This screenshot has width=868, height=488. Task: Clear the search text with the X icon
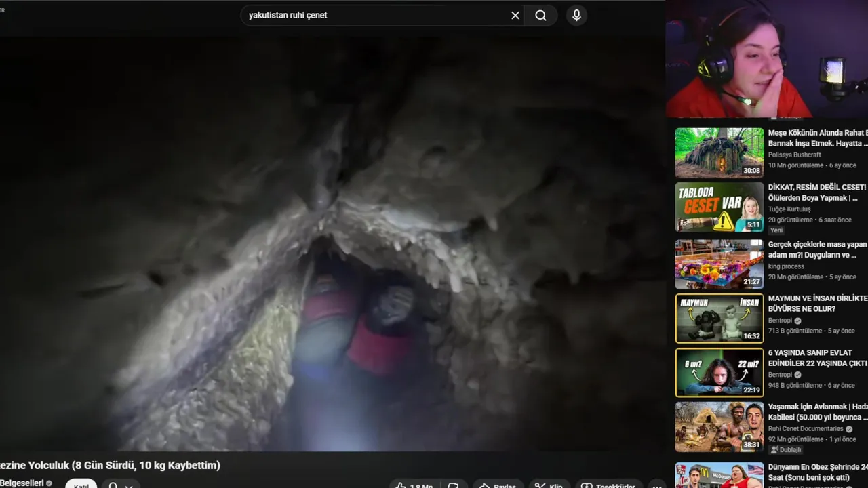pos(515,15)
